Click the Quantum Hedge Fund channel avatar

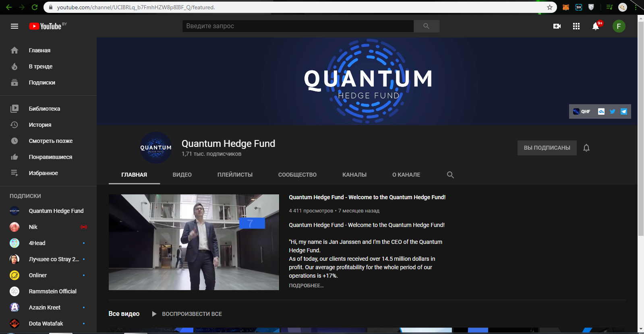point(156,148)
